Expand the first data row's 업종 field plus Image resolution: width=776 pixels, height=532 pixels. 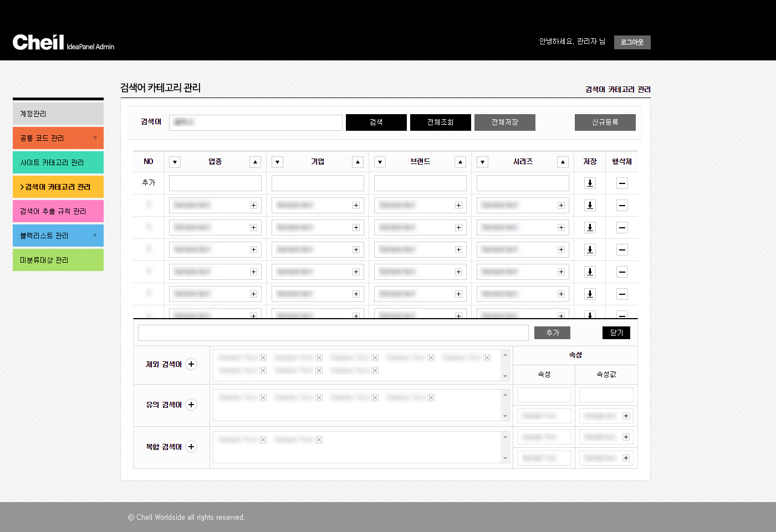click(x=253, y=206)
